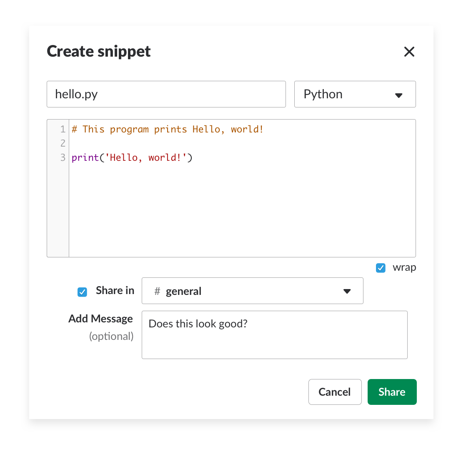Screen dimensions: 476x459
Task: Click the Create snippet title
Action: [x=99, y=51]
